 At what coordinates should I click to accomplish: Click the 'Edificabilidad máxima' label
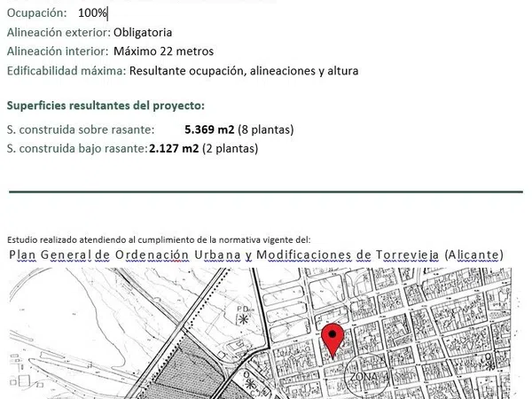tap(66, 71)
